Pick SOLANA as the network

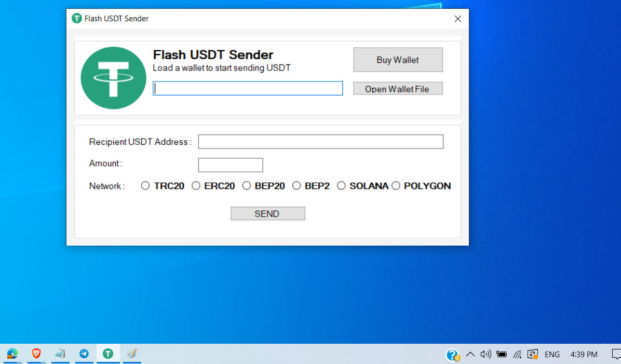[362, 186]
